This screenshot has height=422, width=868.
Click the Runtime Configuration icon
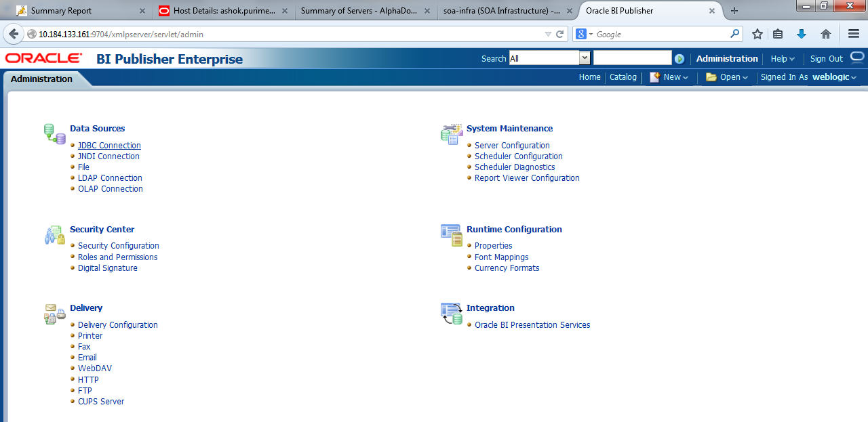pos(452,235)
